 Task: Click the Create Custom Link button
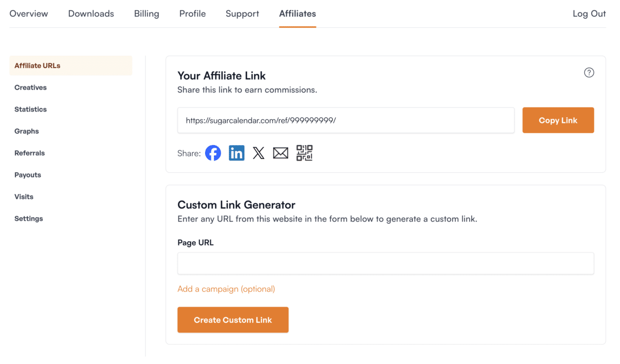coord(233,320)
